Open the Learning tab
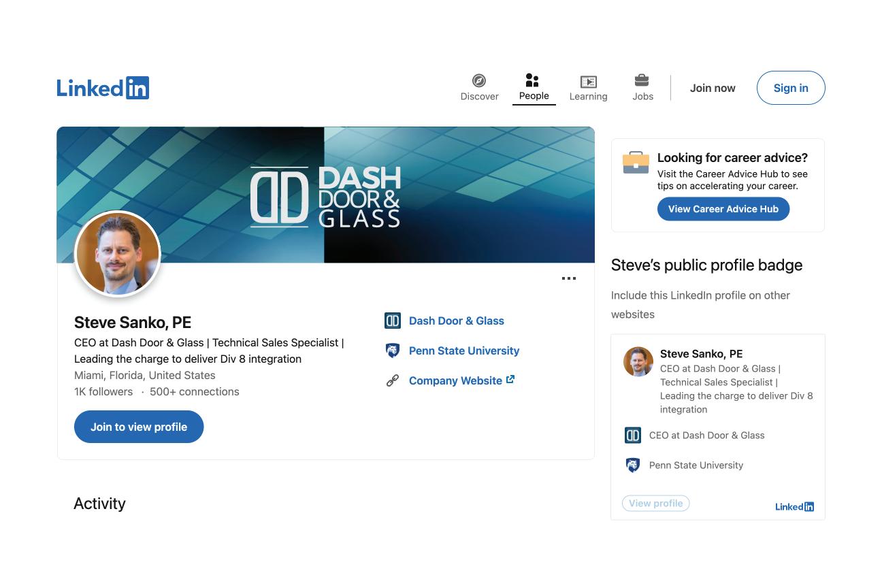This screenshot has width=882, height=588. point(588,88)
